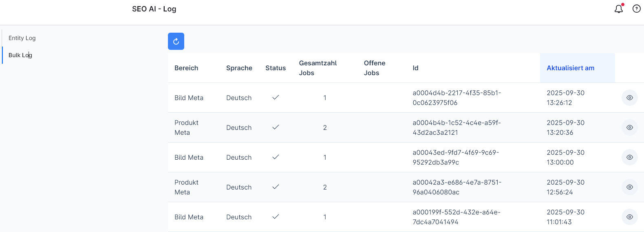View details of the 11:01:43 log entry

629,217
